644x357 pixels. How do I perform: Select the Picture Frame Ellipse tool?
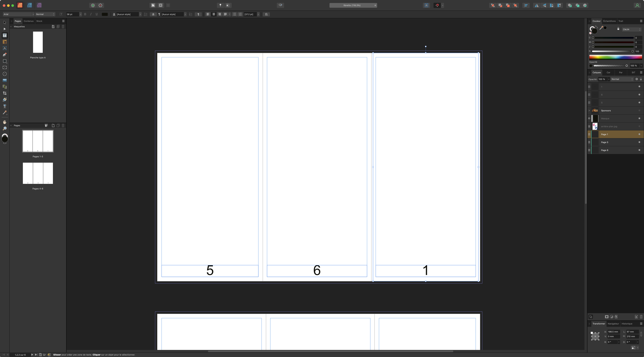tap(4, 74)
